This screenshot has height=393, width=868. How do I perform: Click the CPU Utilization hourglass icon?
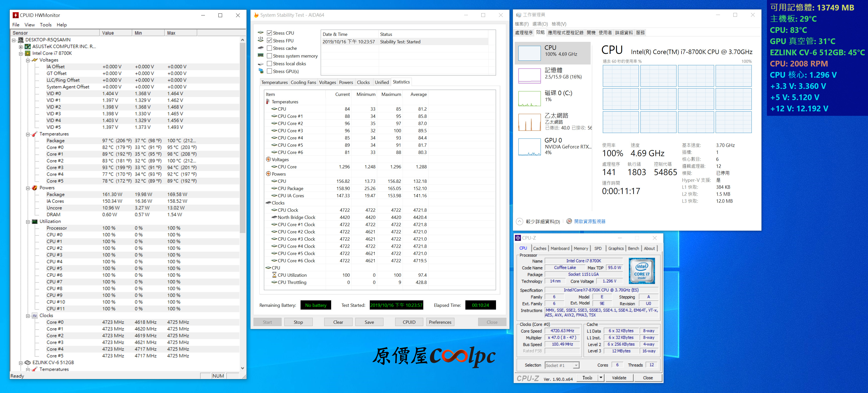point(274,275)
